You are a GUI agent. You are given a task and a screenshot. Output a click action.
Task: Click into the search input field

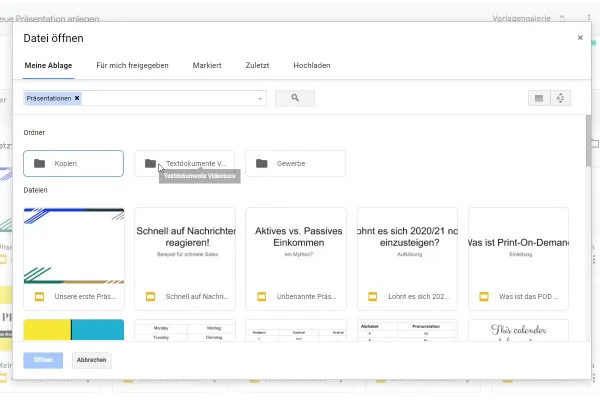point(168,98)
